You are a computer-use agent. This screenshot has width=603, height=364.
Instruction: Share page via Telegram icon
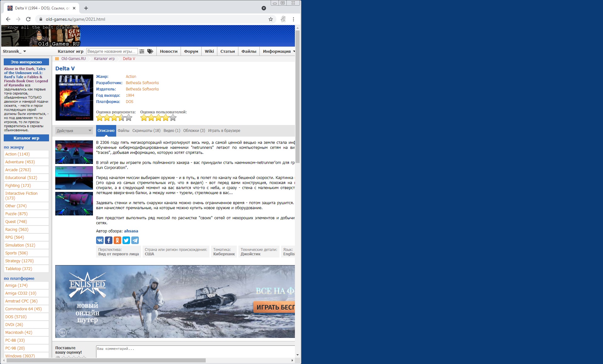pyautogui.click(x=135, y=240)
